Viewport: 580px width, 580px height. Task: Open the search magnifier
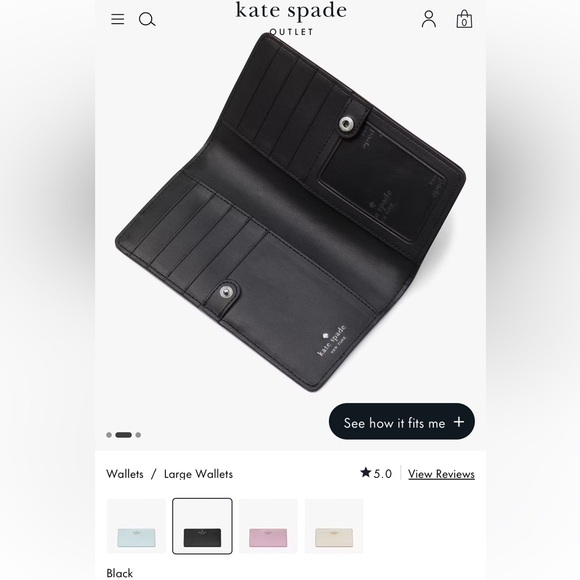[147, 19]
